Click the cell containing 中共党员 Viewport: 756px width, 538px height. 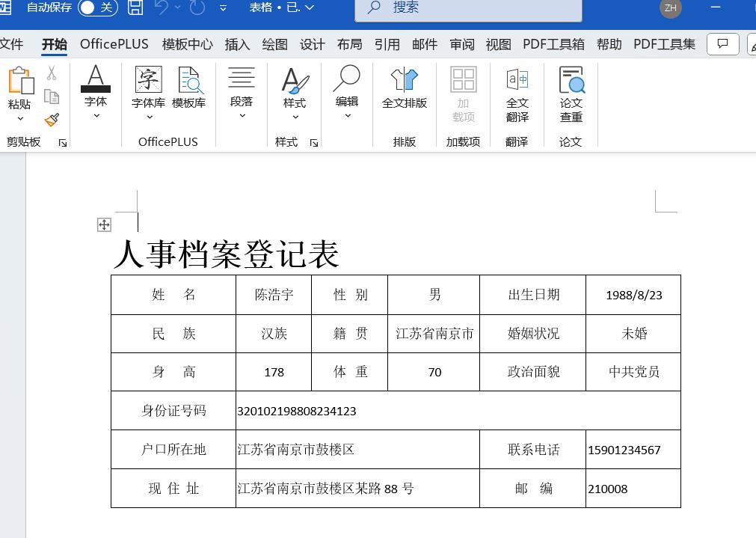pos(633,372)
